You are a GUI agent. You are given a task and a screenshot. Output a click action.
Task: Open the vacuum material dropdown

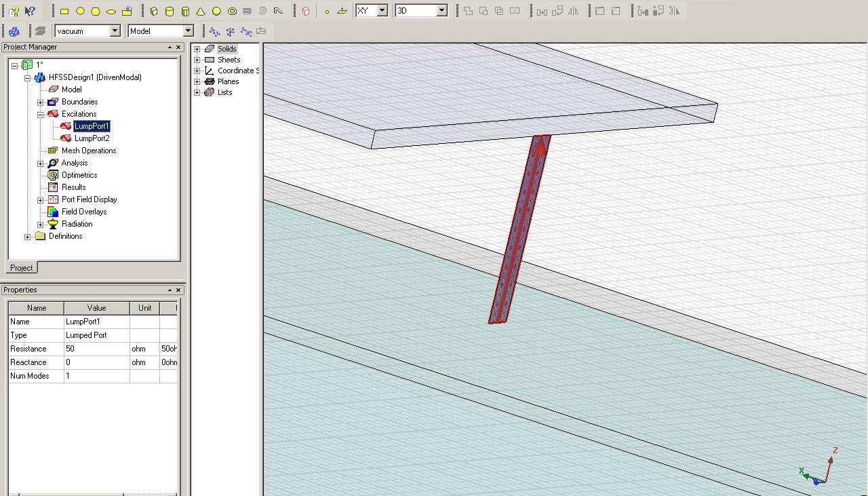(115, 31)
